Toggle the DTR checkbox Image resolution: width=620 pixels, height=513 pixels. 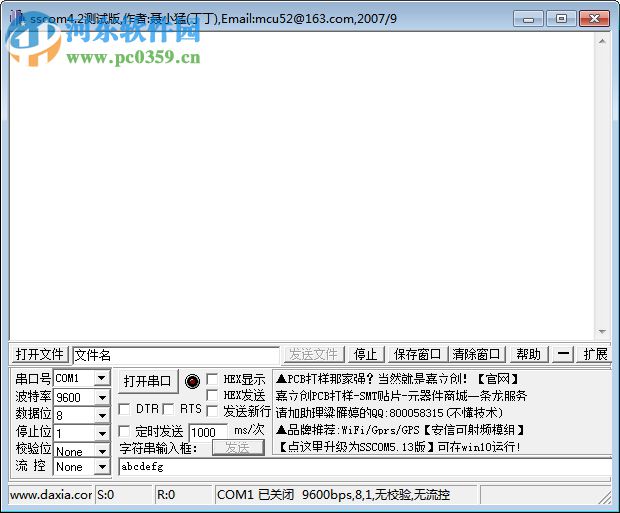coord(124,409)
